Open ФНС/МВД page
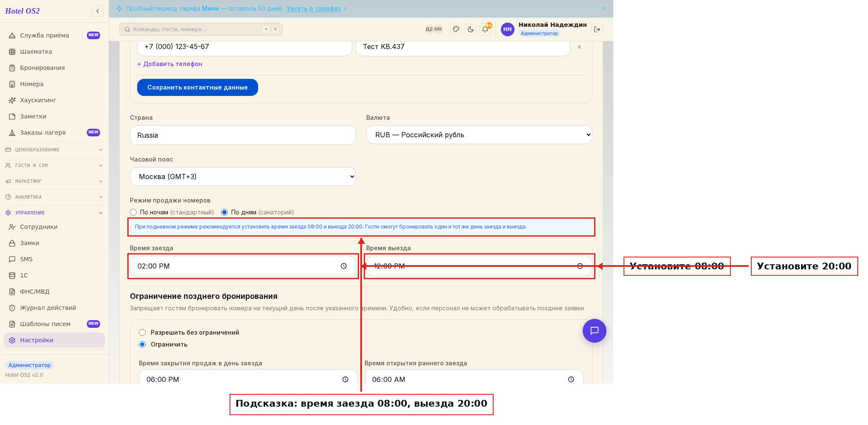The width and height of the screenshot is (868, 425). (54, 292)
